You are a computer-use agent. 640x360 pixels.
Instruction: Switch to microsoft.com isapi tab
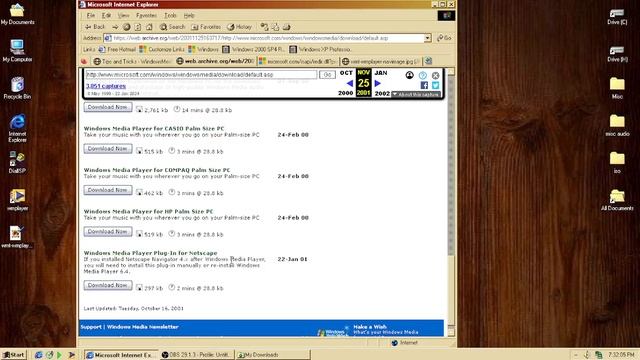[298, 61]
